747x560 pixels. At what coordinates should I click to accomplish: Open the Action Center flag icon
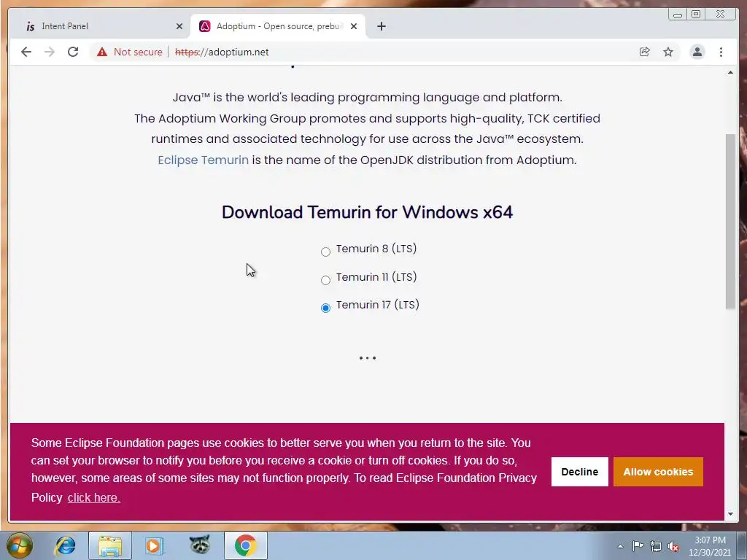pyautogui.click(x=638, y=546)
